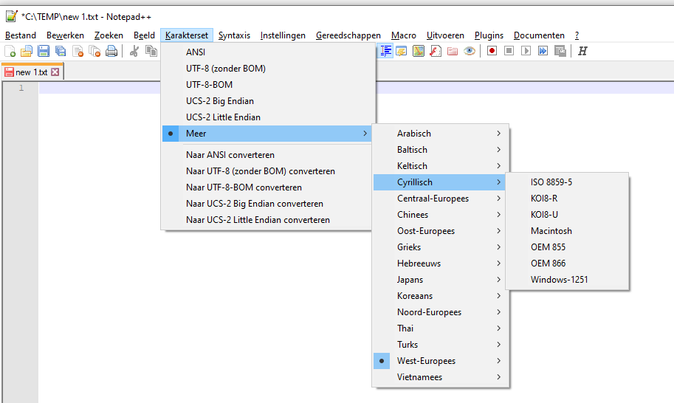
Task: Click the Play macro icon
Action: tap(526, 52)
